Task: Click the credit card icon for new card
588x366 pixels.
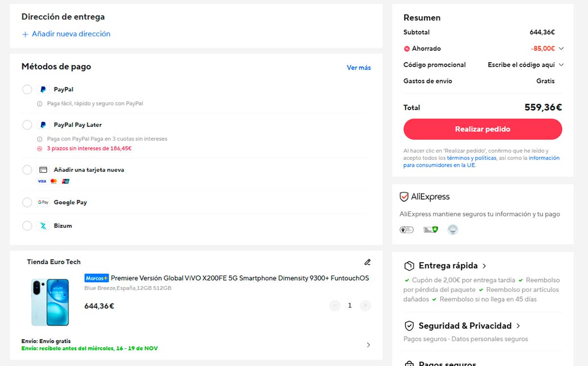Action: click(x=43, y=170)
